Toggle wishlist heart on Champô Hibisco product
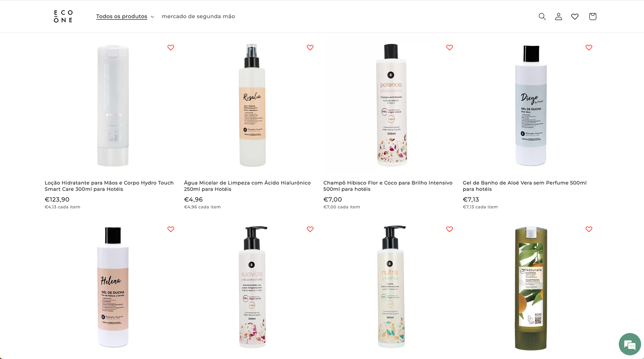Screen dimensions: 644x359 (x=450, y=48)
